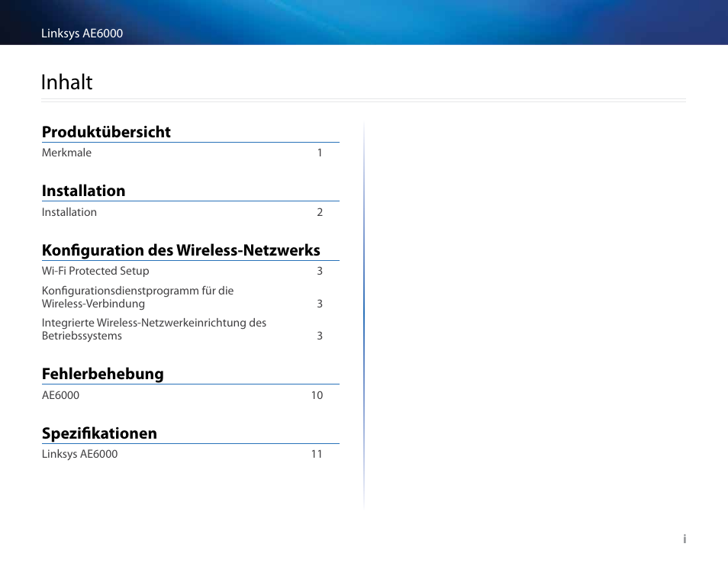Screen dimensions: 728x563
Task: Click the Linksys AE6000 header text
Action: pyautogui.click(x=82, y=34)
